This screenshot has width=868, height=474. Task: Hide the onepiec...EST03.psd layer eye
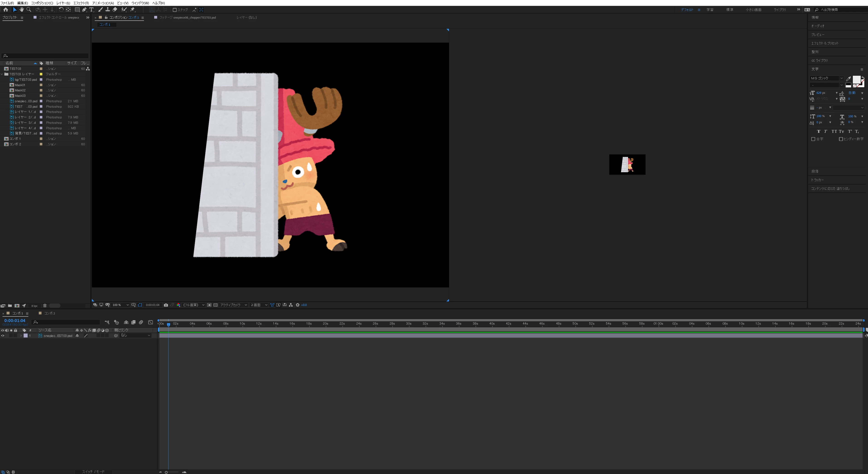click(x=3, y=335)
